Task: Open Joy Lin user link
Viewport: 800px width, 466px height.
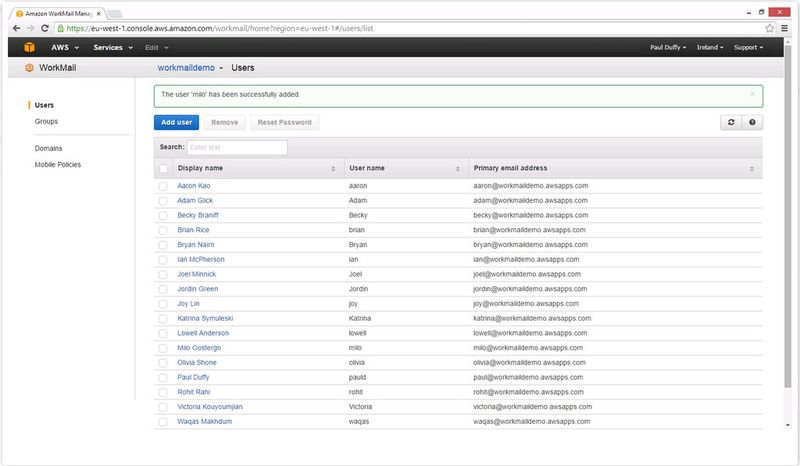Action: pyautogui.click(x=188, y=304)
